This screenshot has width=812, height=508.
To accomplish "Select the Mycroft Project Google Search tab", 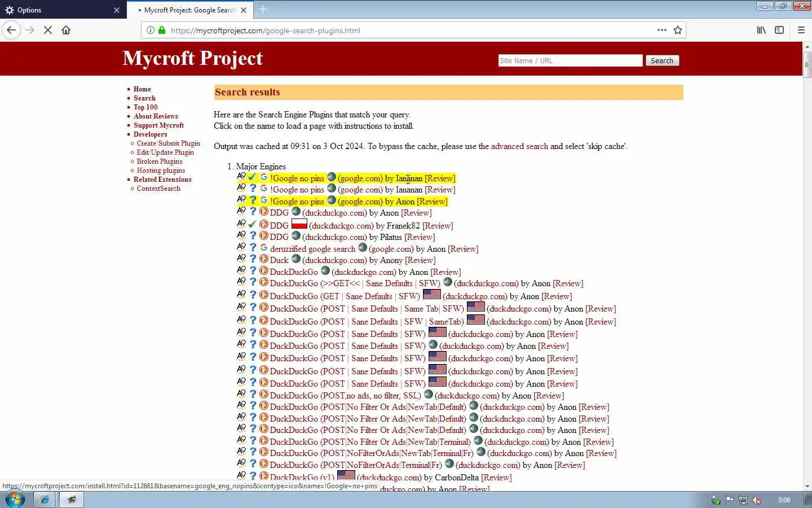I will pos(189,10).
